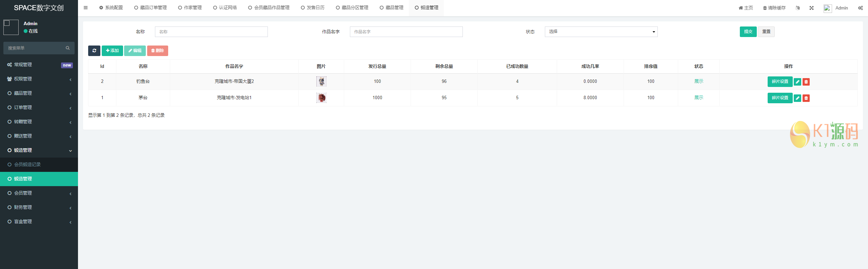Switch to the 藏品分区管理 tab
868x269 pixels.
tap(352, 8)
